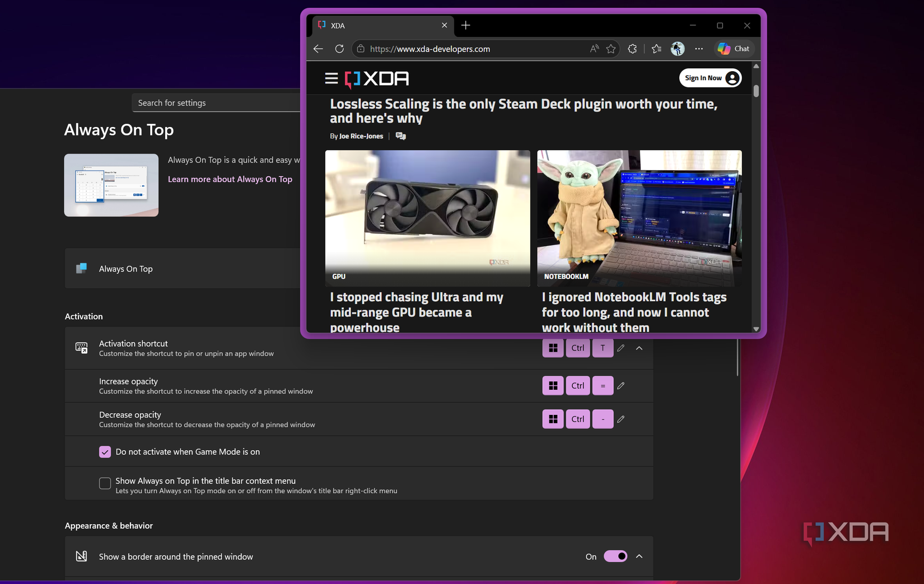Uncheck Do not activate when Game Mode
Image resolution: width=924 pixels, height=584 pixels.
coord(105,452)
